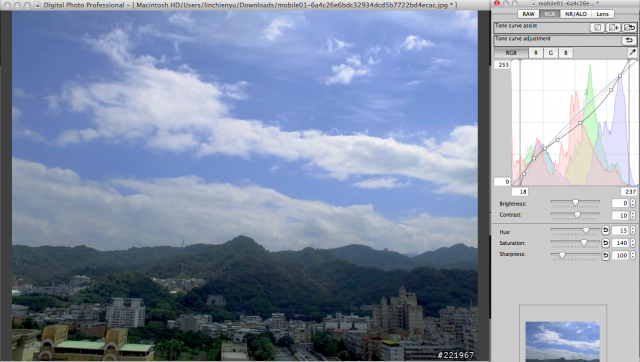Switch to the RAW tab

[x=528, y=14]
